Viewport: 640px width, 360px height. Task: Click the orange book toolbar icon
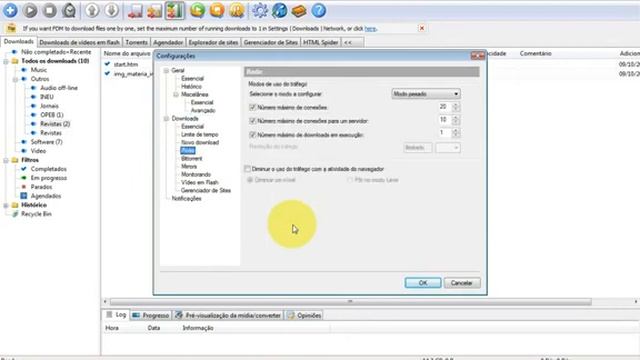pyautogui.click(x=299, y=11)
